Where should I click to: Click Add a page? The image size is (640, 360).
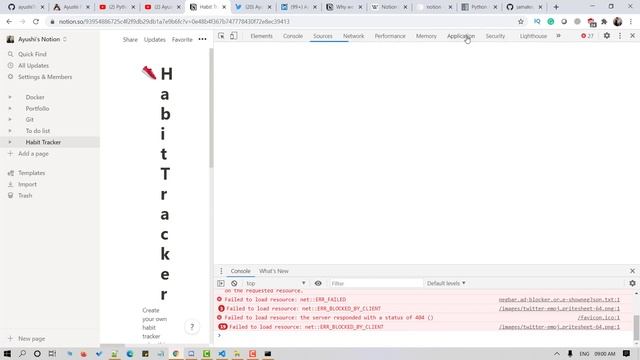(x=33, y=153)
